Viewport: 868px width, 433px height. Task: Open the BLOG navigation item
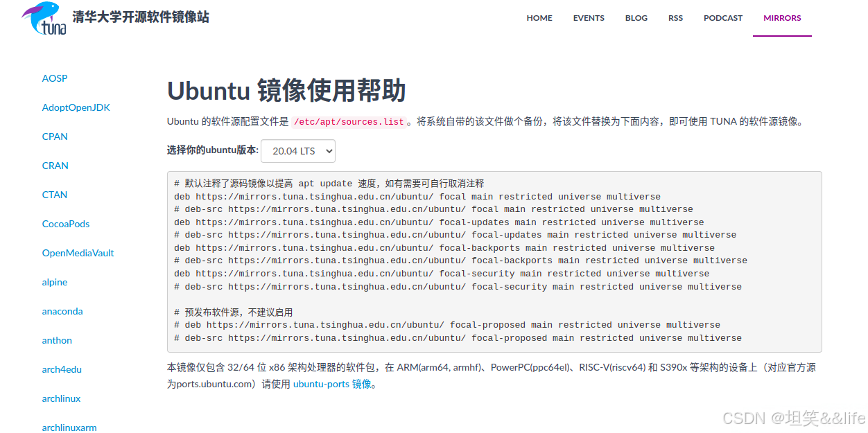pyautogui.click(x=636, y=18)
